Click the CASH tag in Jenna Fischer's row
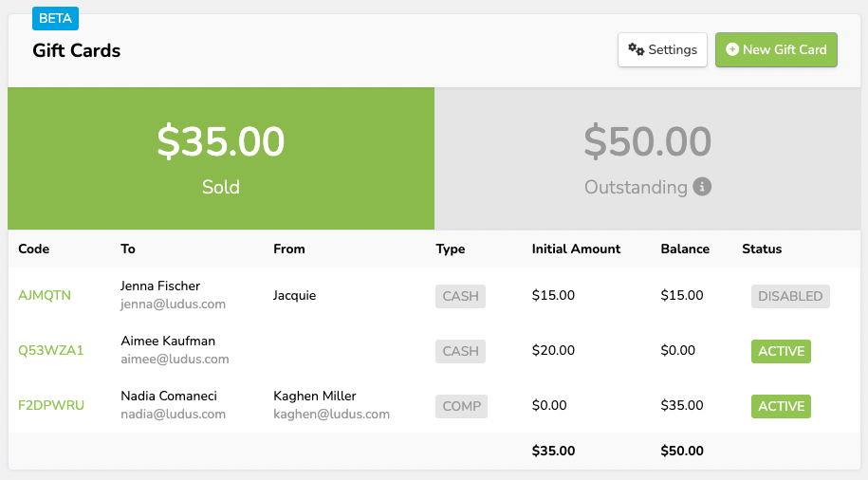Image resolution: width=868 pixels, height=480 pixels. (x=460, y=296)
